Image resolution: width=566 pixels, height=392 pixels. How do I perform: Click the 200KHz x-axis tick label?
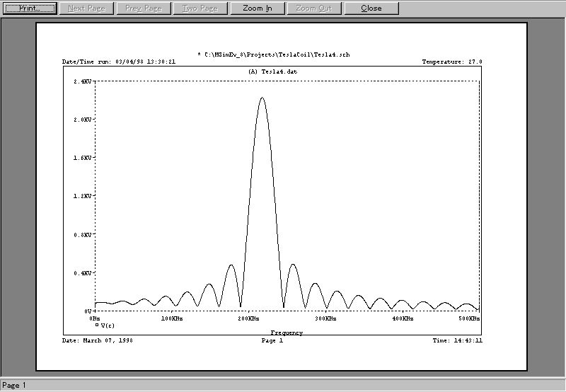[248, 319]
